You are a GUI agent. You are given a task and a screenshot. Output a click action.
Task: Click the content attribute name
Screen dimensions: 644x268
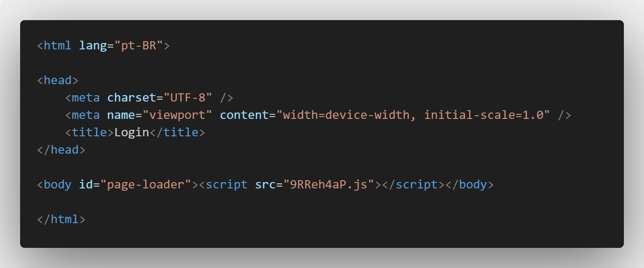(244, 115)
